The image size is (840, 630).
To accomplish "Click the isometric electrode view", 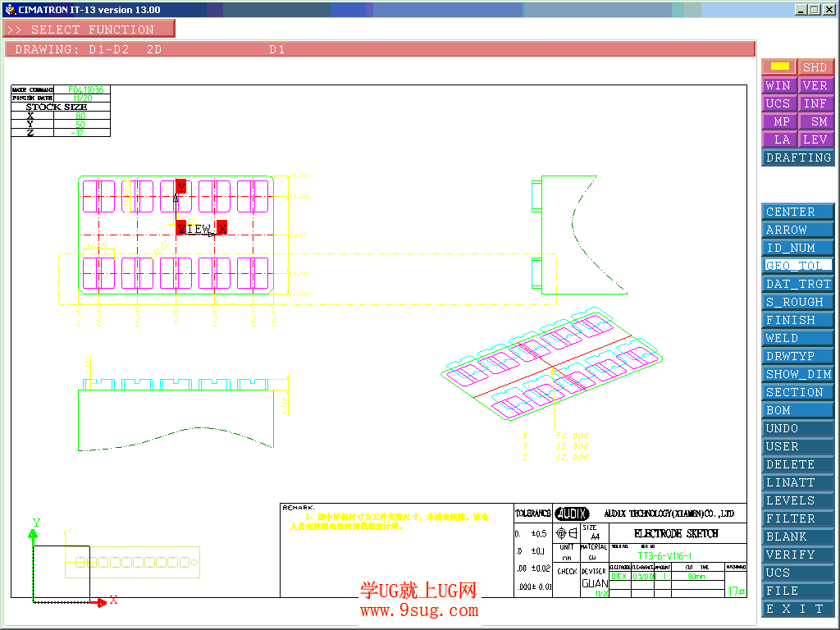I will pos(552,363).
